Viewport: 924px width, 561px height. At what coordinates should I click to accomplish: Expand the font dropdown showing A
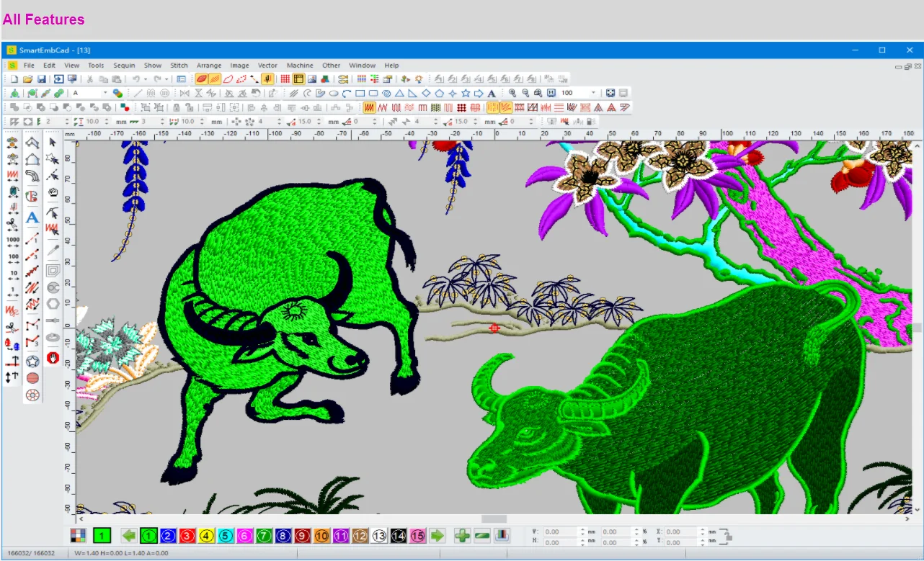(x=105, y=93)
